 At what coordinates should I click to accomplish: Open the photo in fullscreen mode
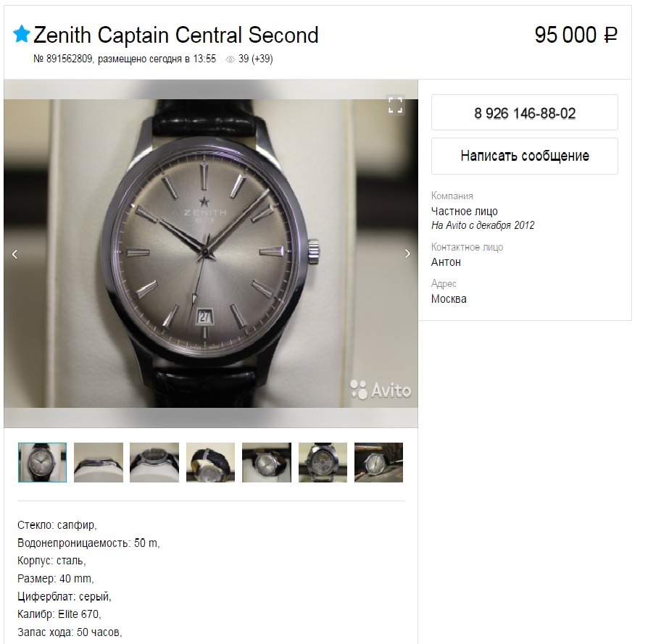(x=395, y=104)
